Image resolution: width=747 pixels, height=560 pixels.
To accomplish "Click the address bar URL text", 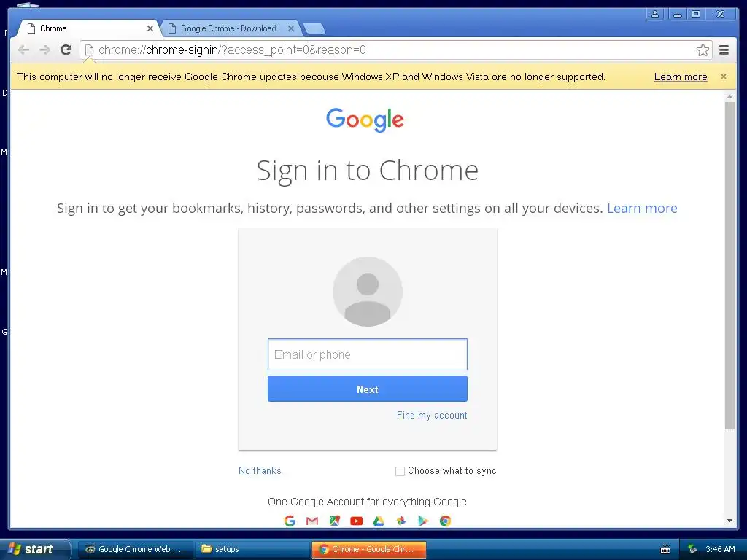I will tap(232, 50).
